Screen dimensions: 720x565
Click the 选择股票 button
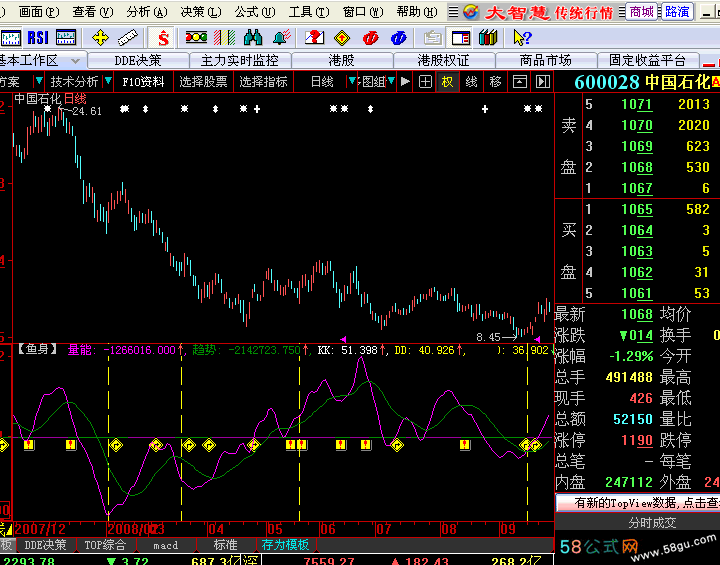203,82
